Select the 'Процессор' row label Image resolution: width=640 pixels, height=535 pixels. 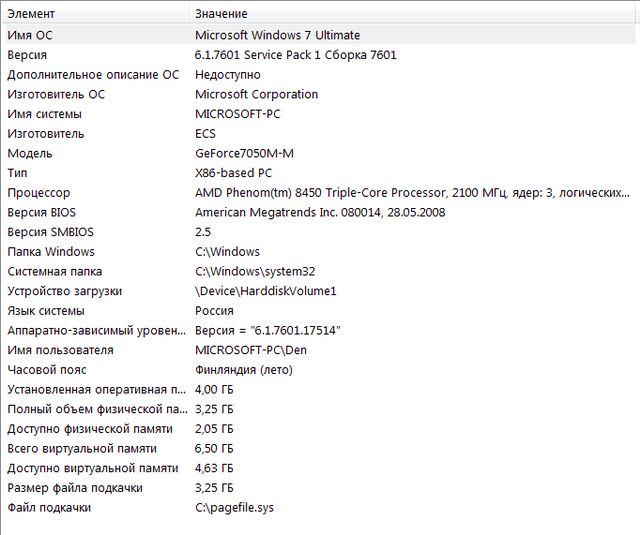pyautogui.click(x=39, y=193)
